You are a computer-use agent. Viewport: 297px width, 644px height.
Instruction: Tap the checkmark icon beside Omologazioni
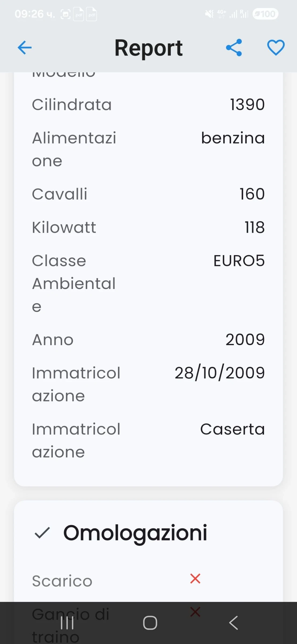(42, 533)
